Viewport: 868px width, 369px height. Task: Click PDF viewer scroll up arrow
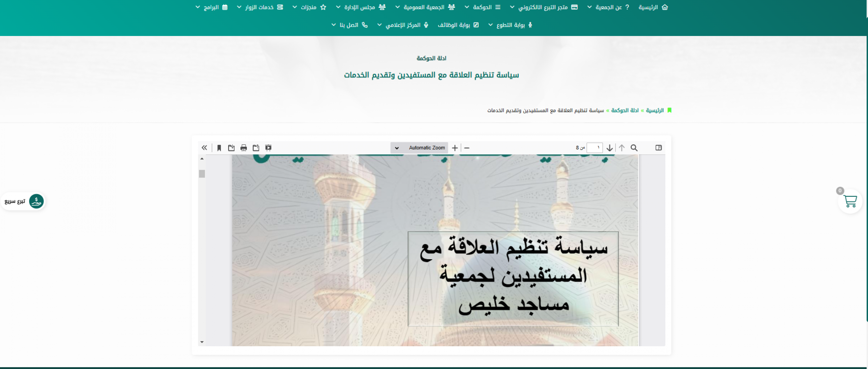tap(202, 158)
